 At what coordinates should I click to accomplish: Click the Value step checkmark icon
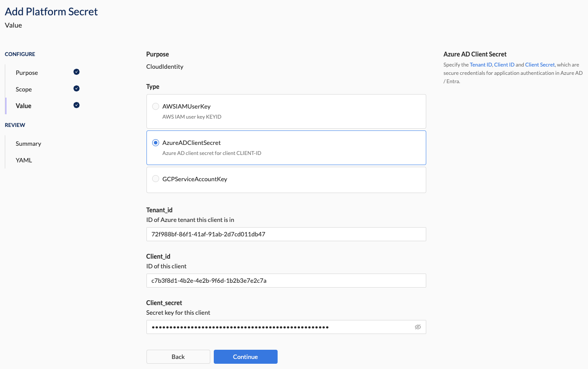pyautogui.click(x=77, y=105)
